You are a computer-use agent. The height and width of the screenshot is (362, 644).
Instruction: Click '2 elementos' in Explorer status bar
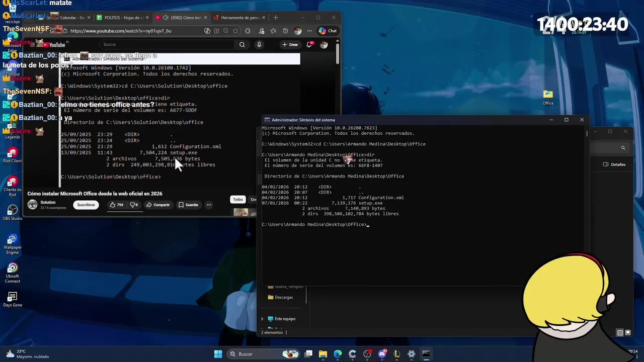point(272,332)
